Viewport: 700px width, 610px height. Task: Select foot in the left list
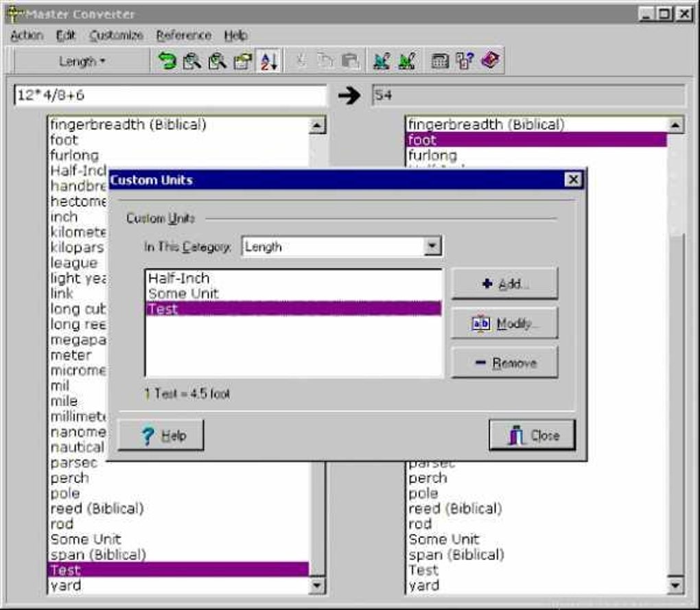178,140
